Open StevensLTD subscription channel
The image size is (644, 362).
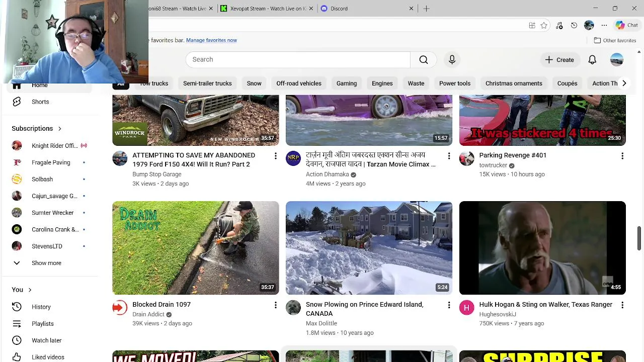click(49, 246)
